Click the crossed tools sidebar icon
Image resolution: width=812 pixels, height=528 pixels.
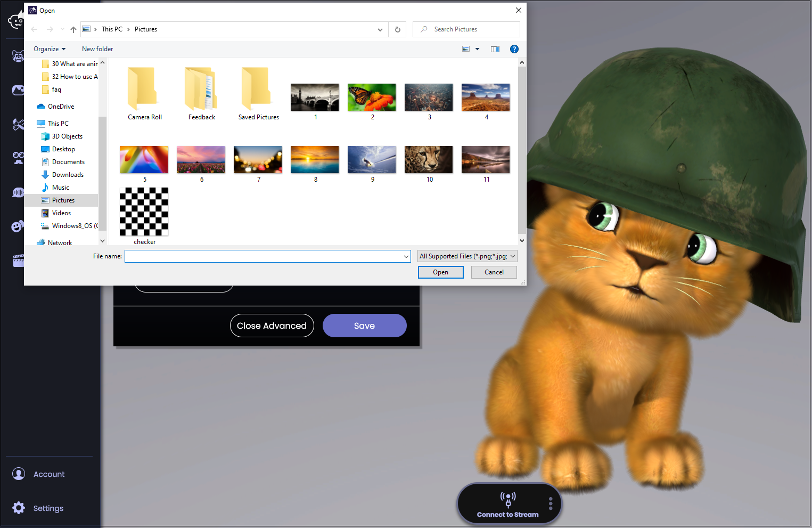pyautogui.click(x=18, y=124)
